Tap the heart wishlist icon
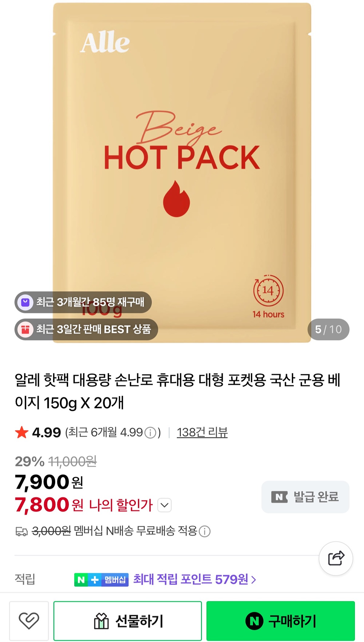Image resolution: width=364 pixels, height=642 pixels. pyautogui.click(x=29, y=621)
